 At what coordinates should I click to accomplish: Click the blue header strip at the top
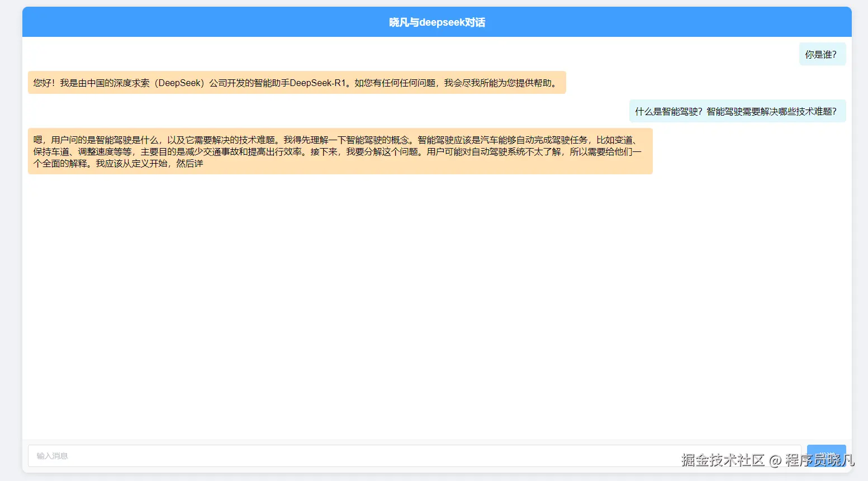coord(436,22)
